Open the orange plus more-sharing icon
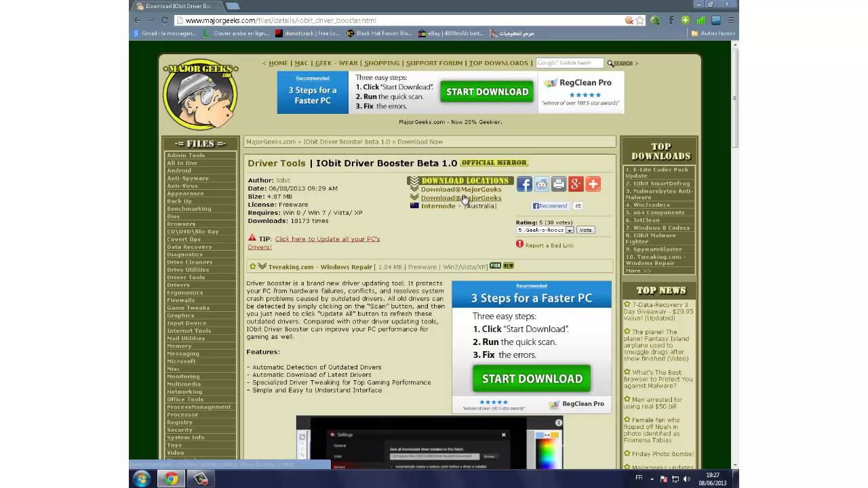This screenshot has width=868, height=488. click(x=593, y=184)
